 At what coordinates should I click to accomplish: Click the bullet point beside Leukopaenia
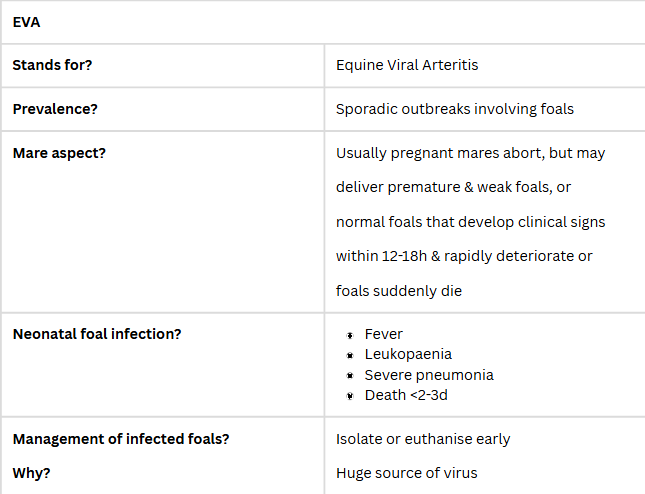350,355
